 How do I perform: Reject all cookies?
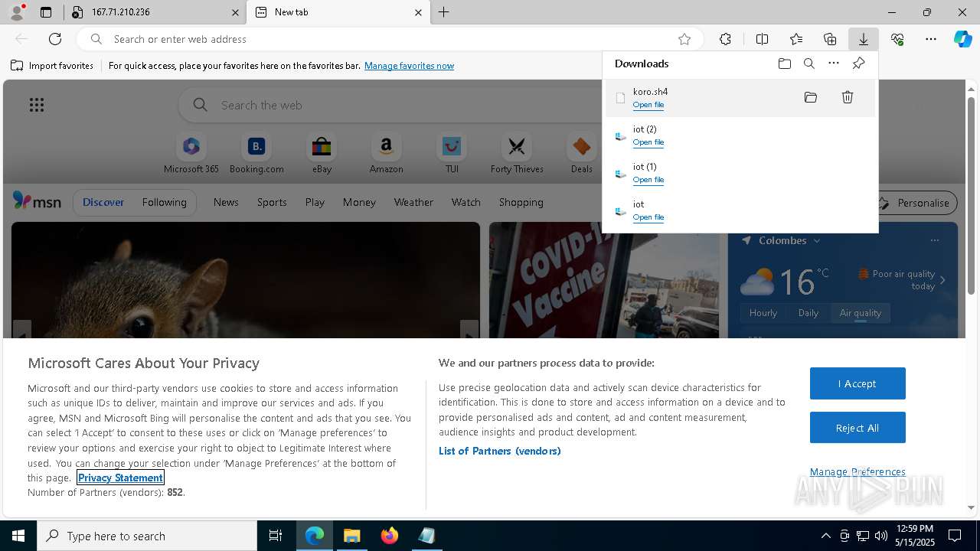857,428
